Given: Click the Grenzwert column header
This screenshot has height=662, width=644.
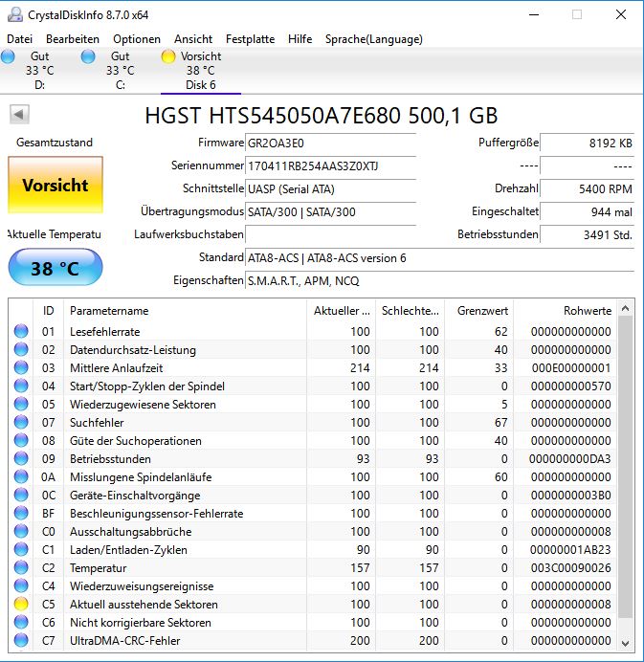Looking at the screenshot, I should coord(478,311).
